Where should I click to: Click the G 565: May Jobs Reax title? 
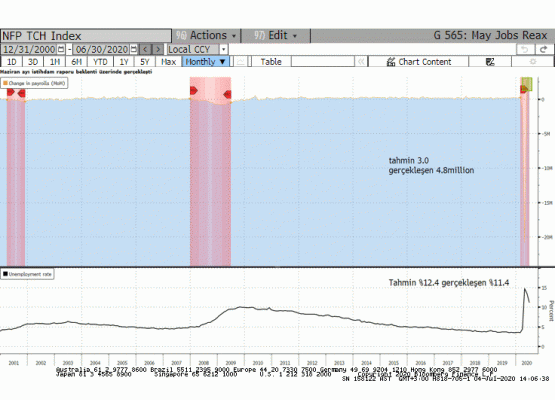click(491, 35)
